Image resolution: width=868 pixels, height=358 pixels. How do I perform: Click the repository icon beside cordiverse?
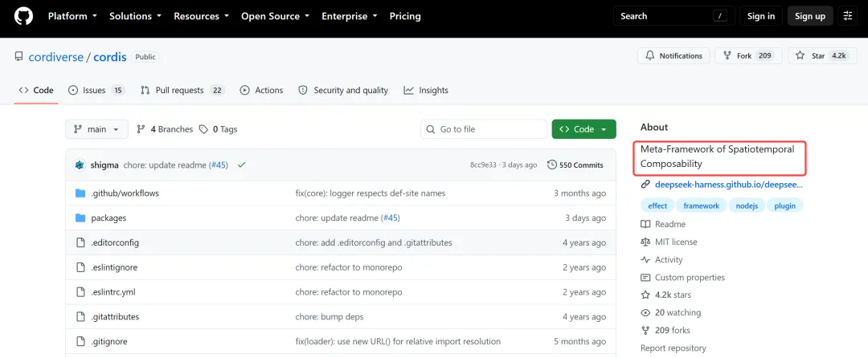pyautogui.click(x=18, y=57)
